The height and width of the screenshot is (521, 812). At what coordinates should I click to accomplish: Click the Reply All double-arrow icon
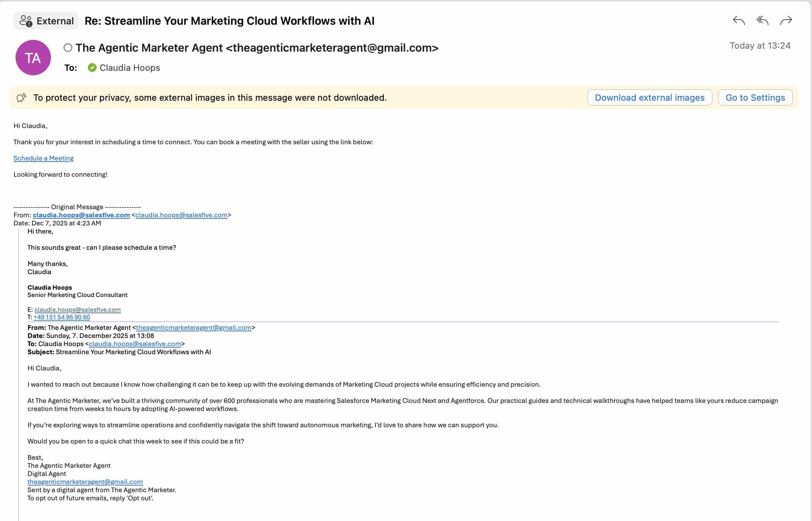762,21
